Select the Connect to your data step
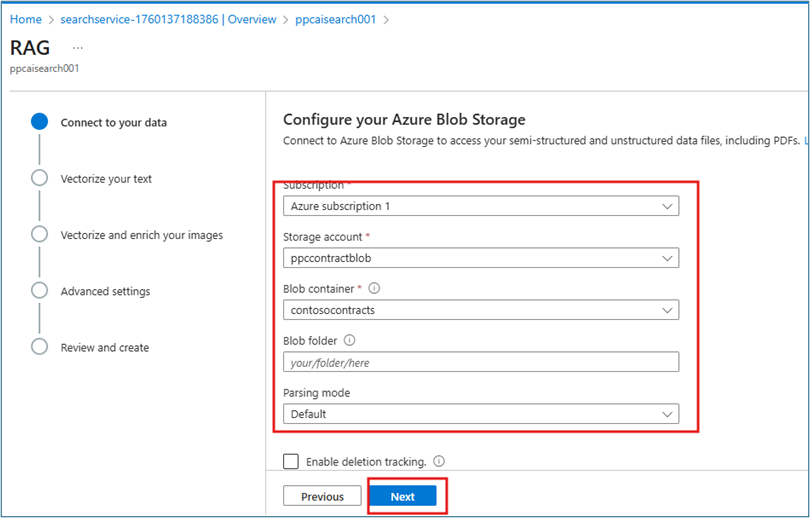Viewport: 810px width, 518px height. coord(114,123)
